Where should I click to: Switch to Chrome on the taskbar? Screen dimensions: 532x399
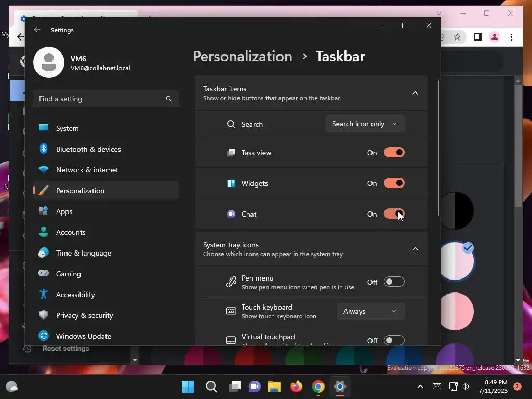click(318, 387)
